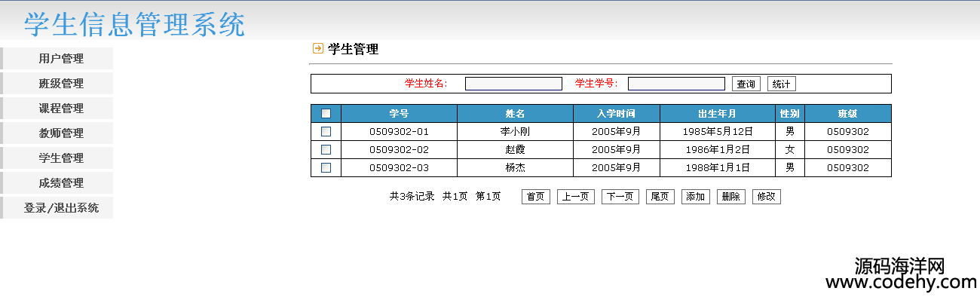Viewport: 980px width, 297px height.
Task: Open 用户管理 in the sidebar menu
Action: coord(57,58)
